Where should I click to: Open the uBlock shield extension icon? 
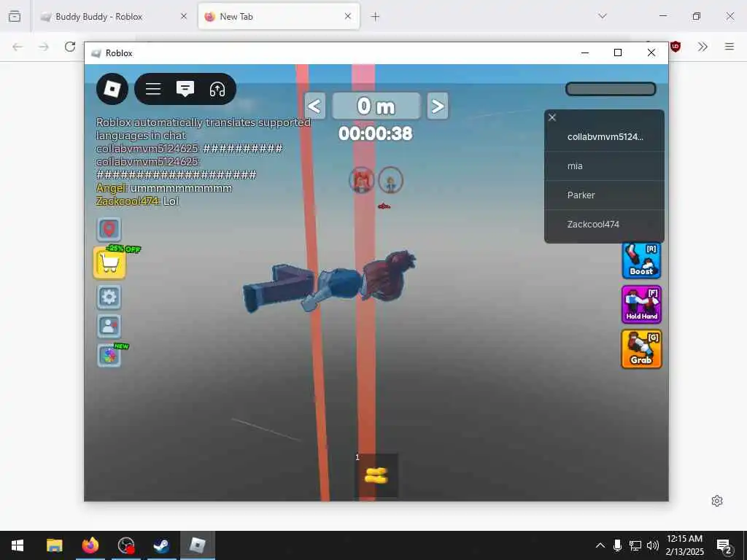675,47
